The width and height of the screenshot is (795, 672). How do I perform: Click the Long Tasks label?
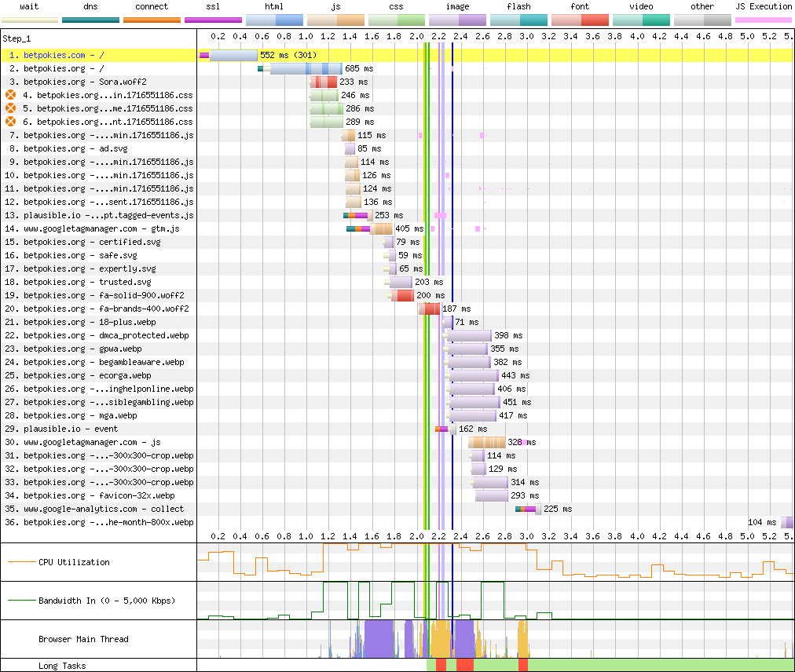point(62,666)
